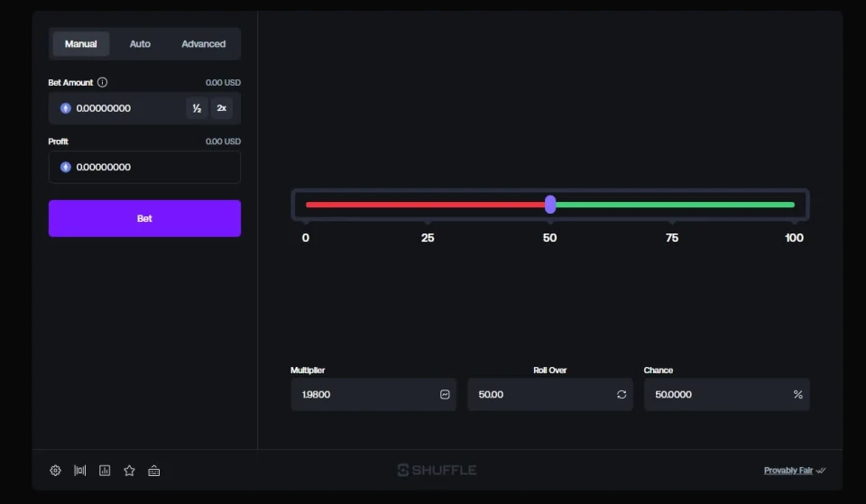
Task: Switch to the Manual tab
Action: coord(80,43)
